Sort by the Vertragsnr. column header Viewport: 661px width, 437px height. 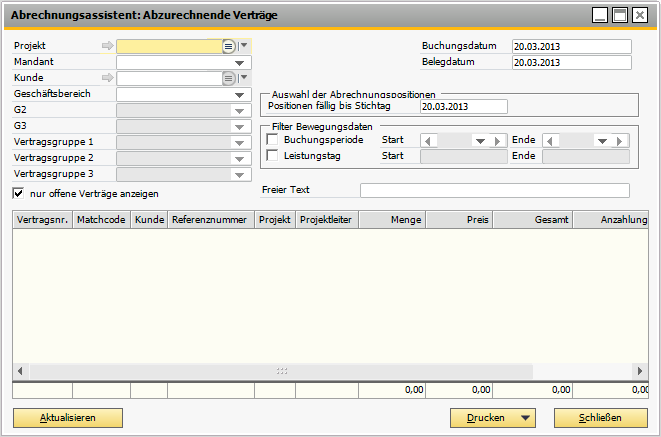tap(42, 220)
